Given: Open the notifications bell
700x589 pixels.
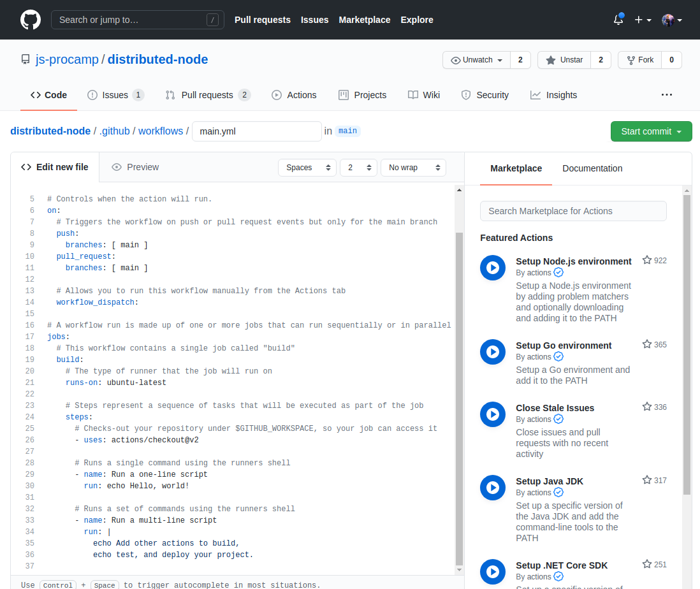Looking at the screenshot, I should [618, 20].
